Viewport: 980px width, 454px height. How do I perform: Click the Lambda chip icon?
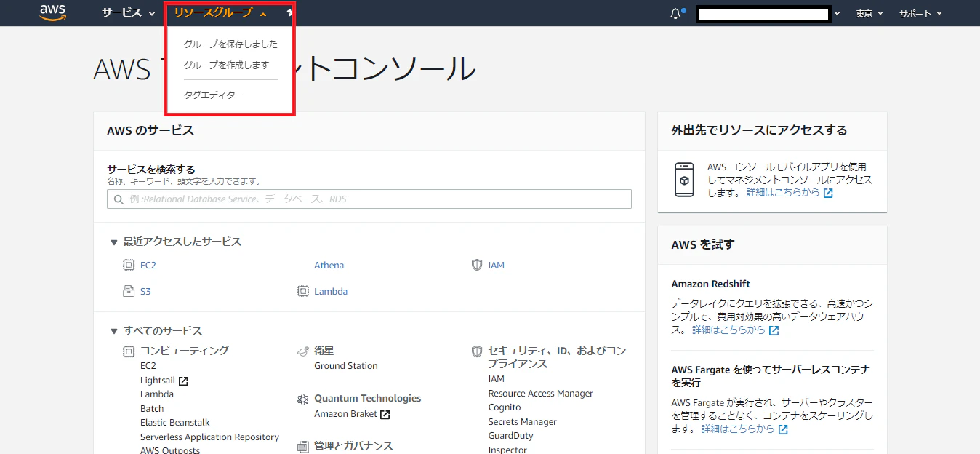[x=303, y=291]
